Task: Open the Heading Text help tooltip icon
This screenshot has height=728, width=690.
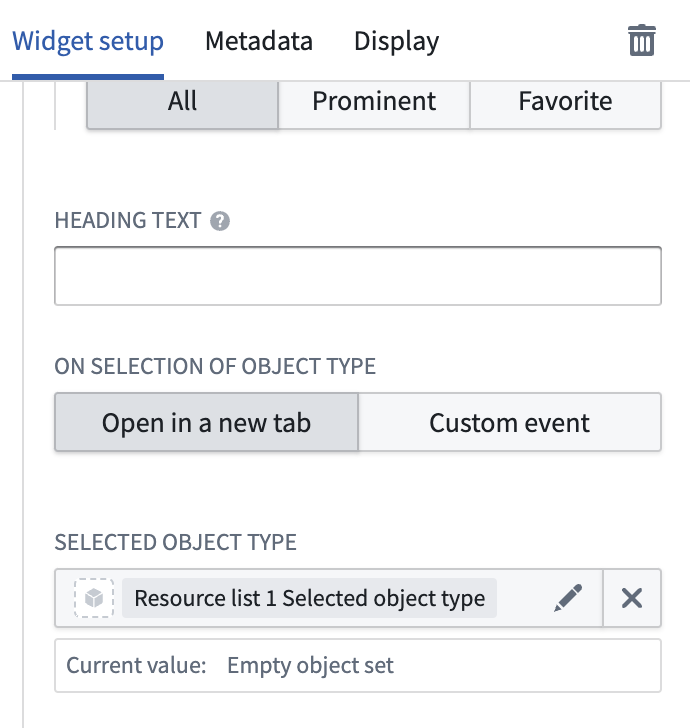Action: (x=220, y=221)
